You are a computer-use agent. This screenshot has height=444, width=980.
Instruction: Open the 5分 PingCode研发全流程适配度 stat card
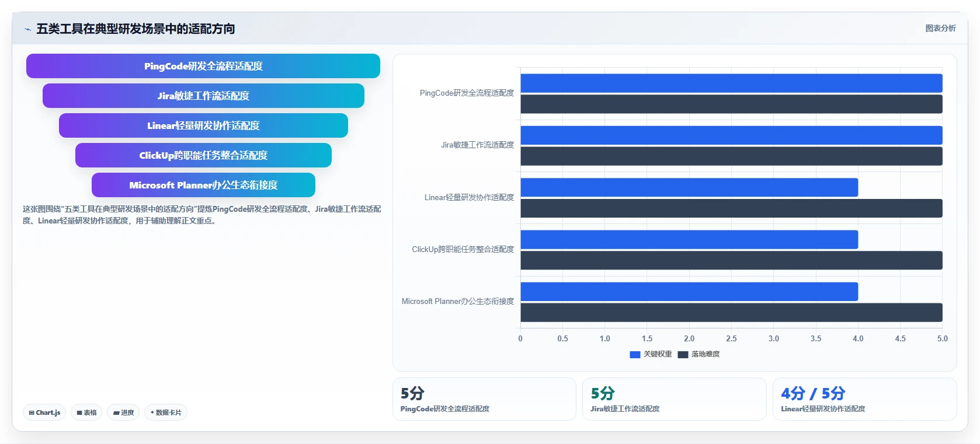(x=484, y=399)
